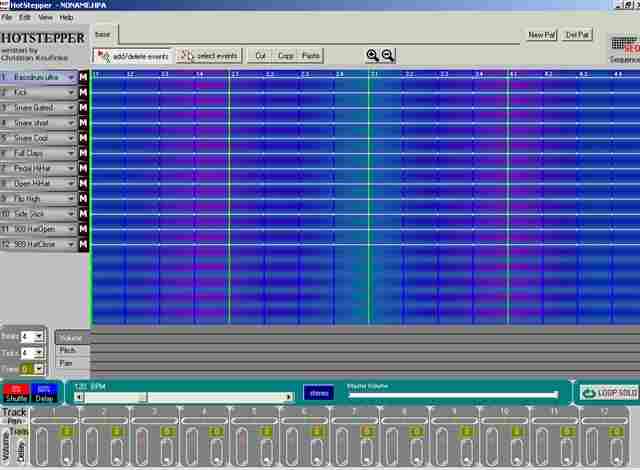Open the Bars count dropdown
Screen dimensions: 640x470
coord(39,337)
